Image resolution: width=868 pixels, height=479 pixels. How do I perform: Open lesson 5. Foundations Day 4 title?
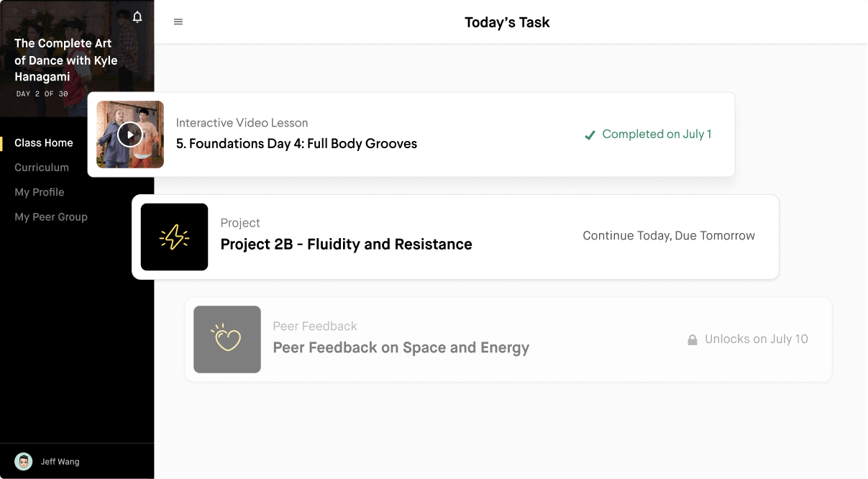tap(296, 144)
